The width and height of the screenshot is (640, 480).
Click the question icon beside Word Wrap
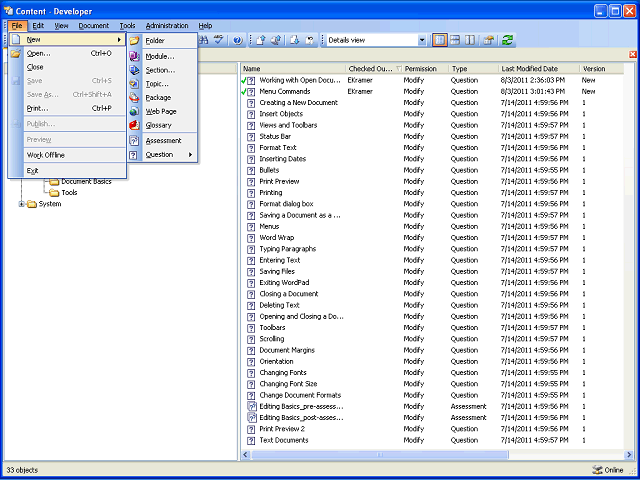[251, 238]
